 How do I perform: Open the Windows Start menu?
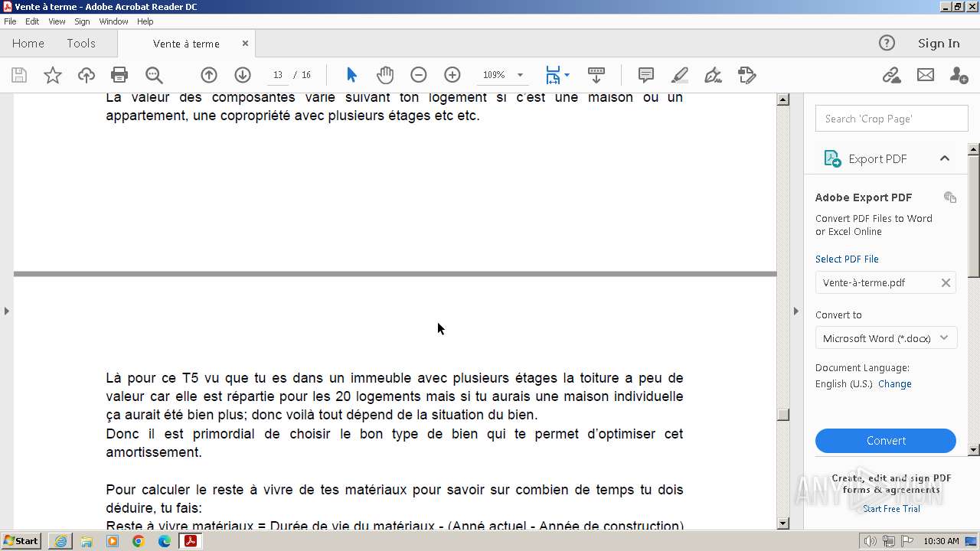click(21, 541)
